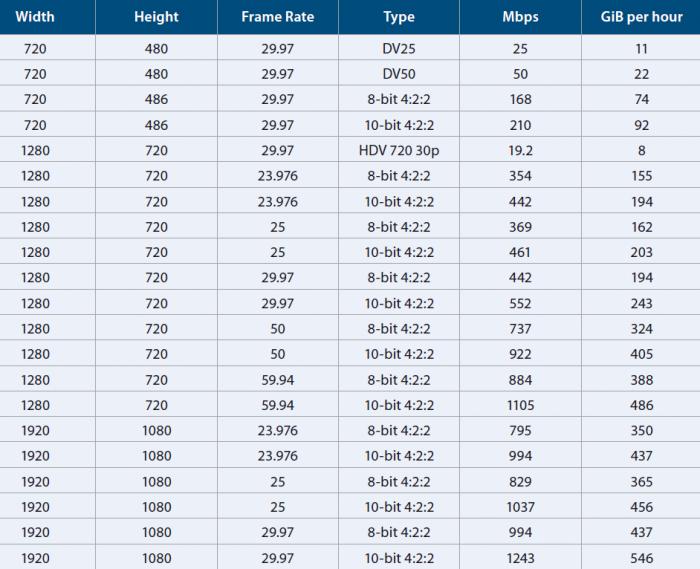Click the 168 Mbps cell
This screenshot has width=700, height=569.
521,99
